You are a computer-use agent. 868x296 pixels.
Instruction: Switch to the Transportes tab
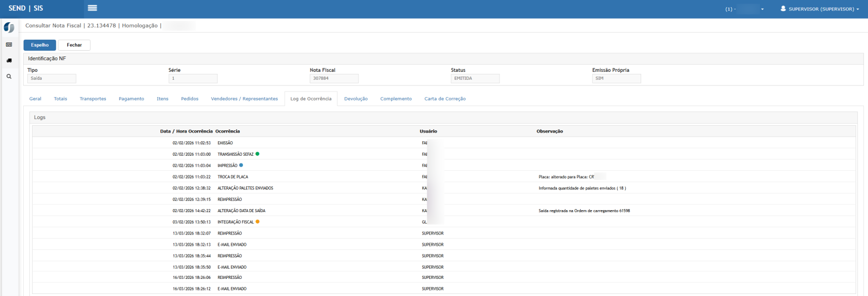[x=93, y=99]
